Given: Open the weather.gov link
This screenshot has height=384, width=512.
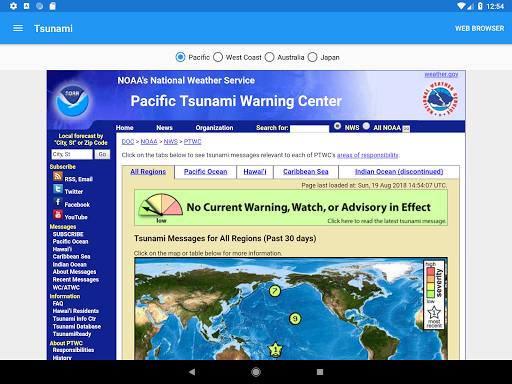Looking at the screenshot, I should [x=441, y=74].
